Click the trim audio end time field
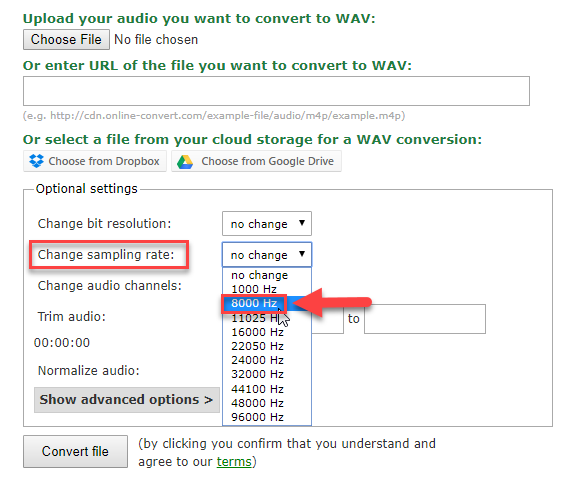573x488 pixels. pyautogui.click(x=425, y=319)
